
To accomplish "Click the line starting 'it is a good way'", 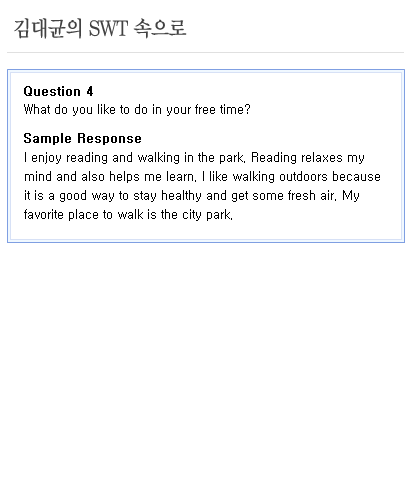I will coord(192,196).
